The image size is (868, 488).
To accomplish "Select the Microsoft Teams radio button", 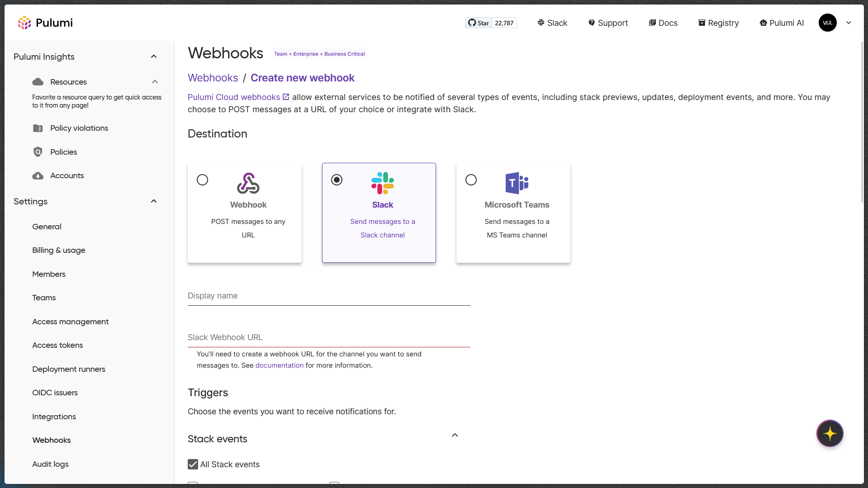I will tap(471, 180).
